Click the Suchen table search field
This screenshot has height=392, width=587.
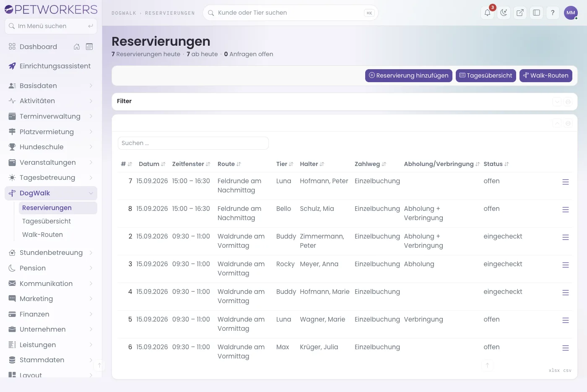(193, 143)
